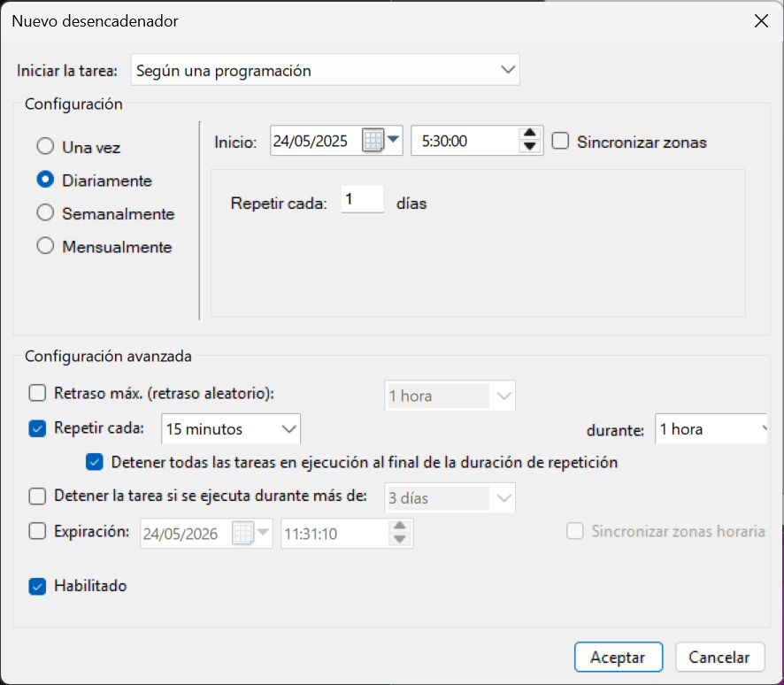784x685 pixels.
Task: Disable the Habilitado checkbox
Action: pos(37,586)
